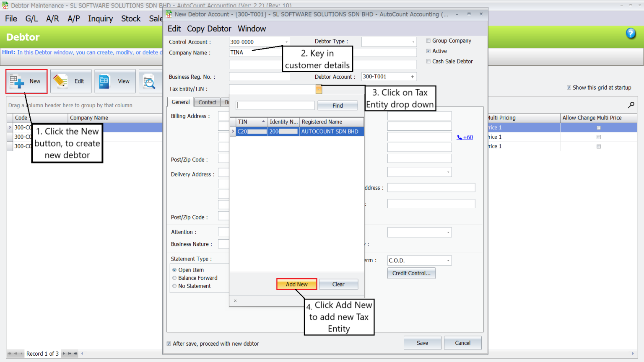Open the blue help question mark icon
This screenshot has height=362, width=644.
coord(631,34)
